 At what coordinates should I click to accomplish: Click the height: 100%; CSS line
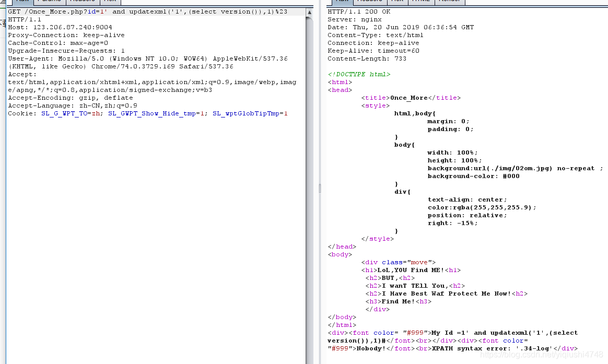(454, 160)
